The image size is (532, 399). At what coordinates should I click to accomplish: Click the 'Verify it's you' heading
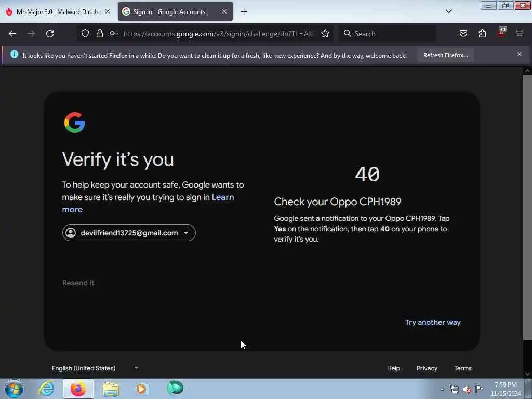118,159
